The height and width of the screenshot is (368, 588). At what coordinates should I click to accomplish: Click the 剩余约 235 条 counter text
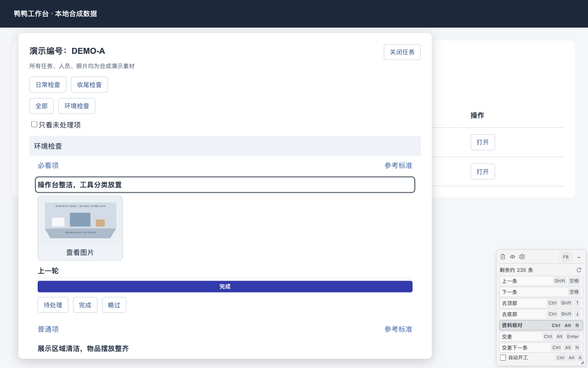click(516, 270)
